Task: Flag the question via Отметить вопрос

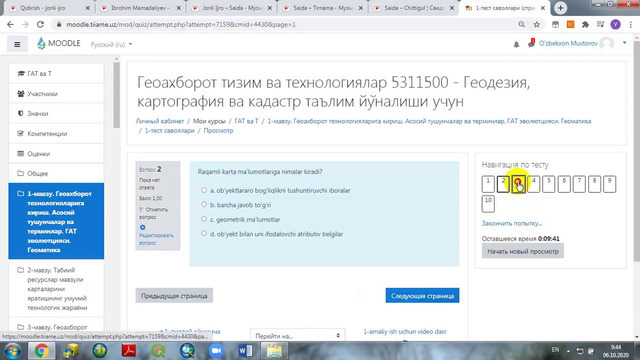Action: [x=153, y=213]
